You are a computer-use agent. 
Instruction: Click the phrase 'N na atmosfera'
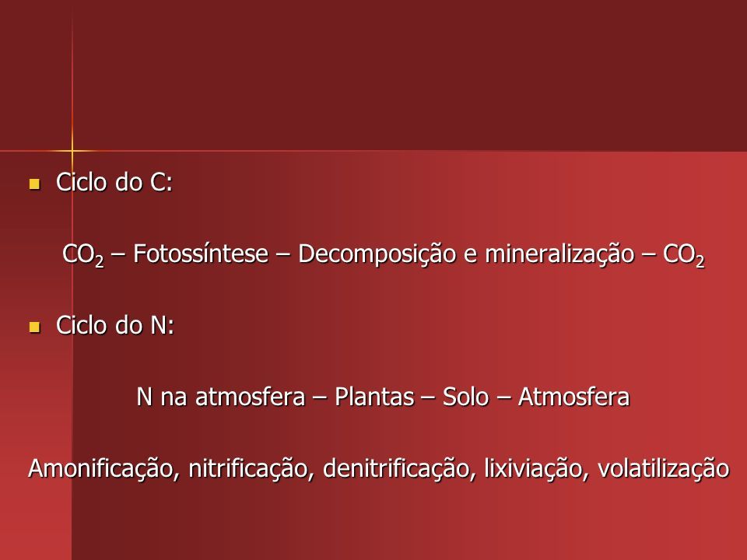point(220,397)
